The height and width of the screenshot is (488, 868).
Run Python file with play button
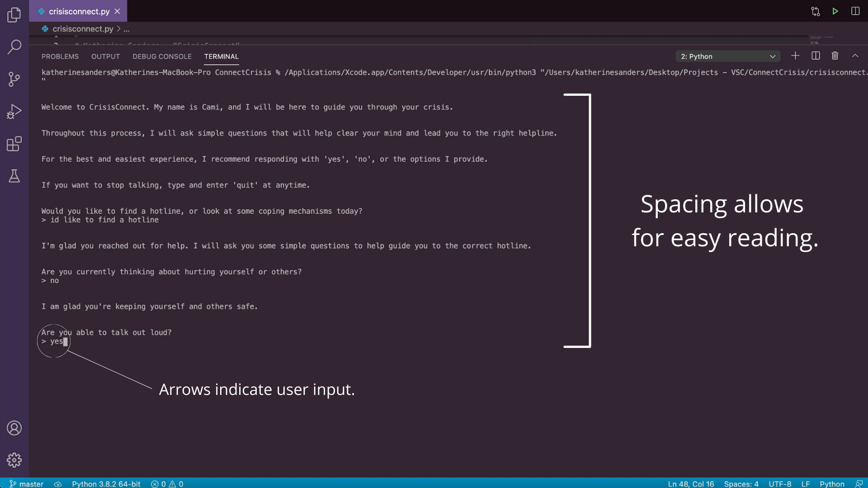click(835, 11)
